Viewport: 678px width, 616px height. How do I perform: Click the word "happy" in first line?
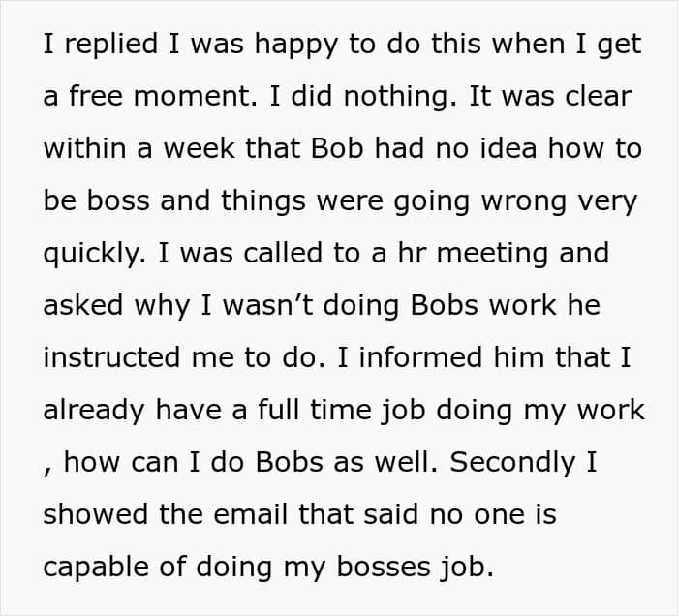point(296,45)
